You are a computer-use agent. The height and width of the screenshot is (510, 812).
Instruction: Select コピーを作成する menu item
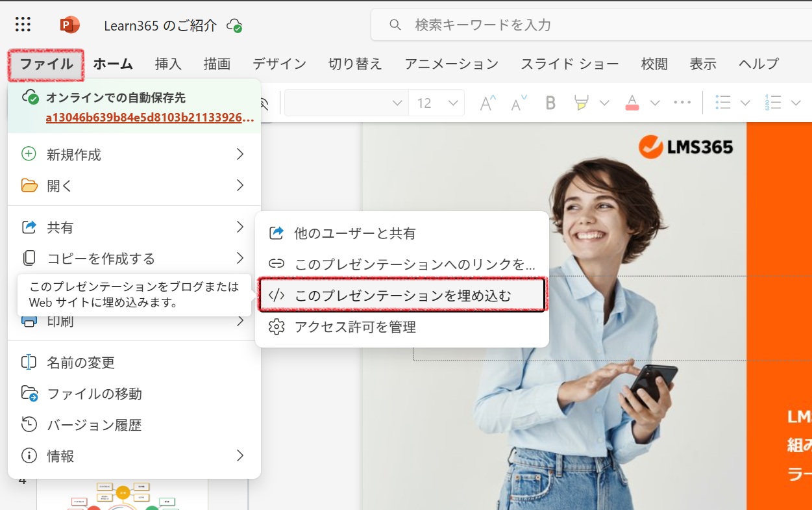point(134,259)
